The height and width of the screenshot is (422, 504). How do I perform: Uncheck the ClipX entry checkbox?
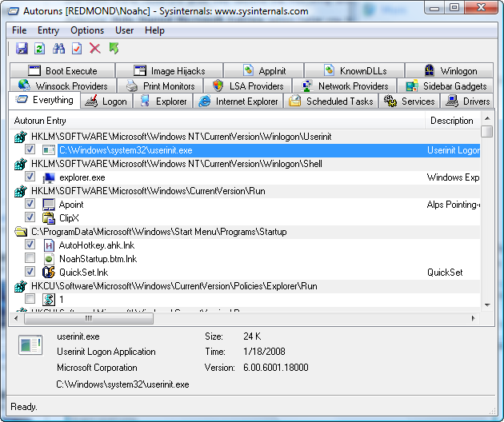[x=30, y=217]
